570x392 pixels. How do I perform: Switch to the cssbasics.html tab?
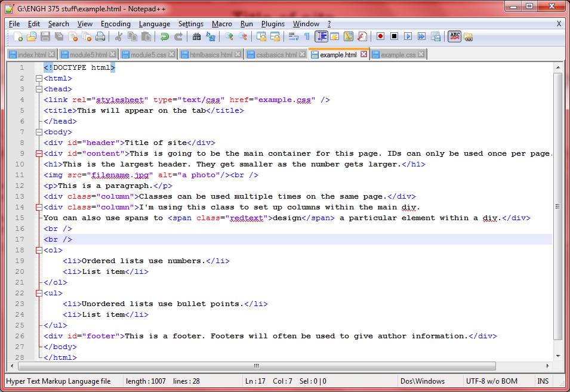click(276, 54)
